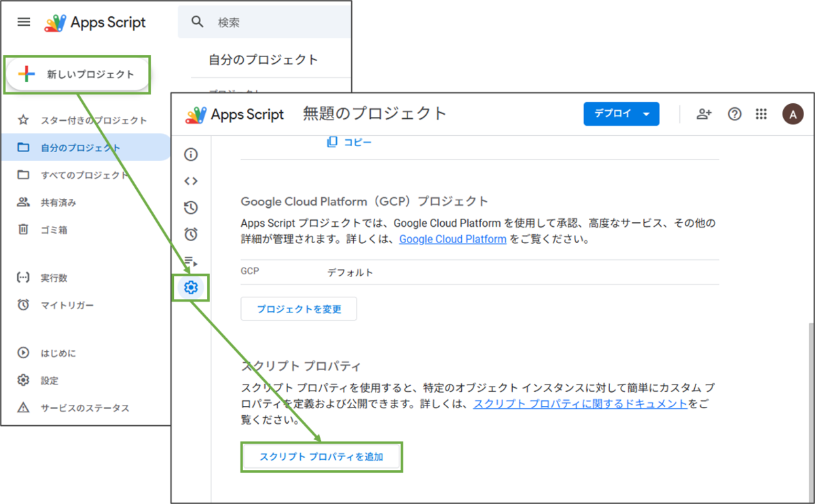Click the people icon beside 共有済み

click(x=24, y=202)
